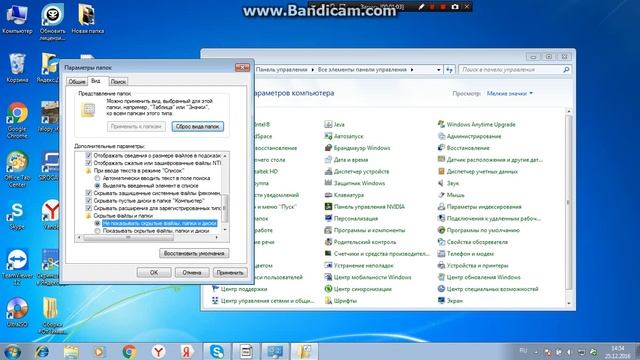The height and width of the screenshot is (360, 640).
Task: Toggle hide extensions for registered types
Action: [x=89, y=208]
